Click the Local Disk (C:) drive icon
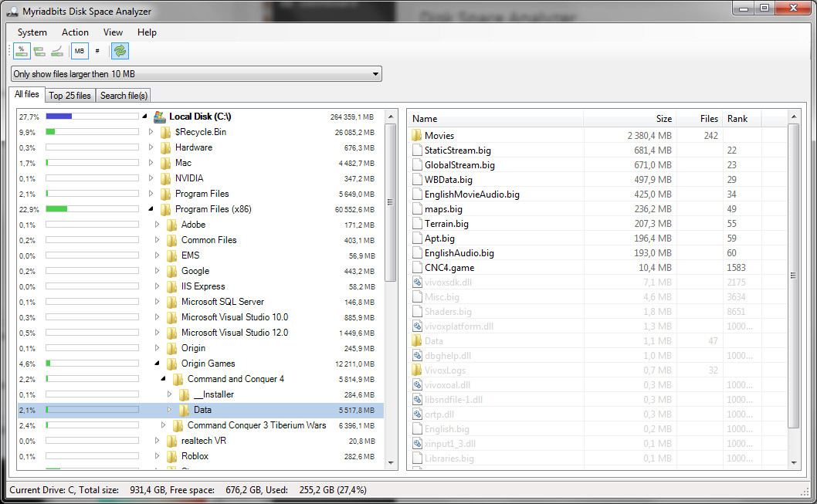Viewport: 817px width, 504px height. [159, 117]
